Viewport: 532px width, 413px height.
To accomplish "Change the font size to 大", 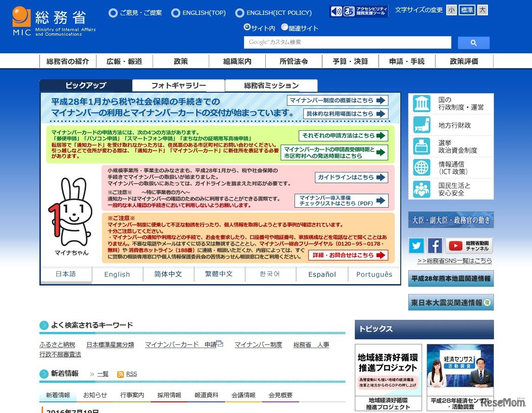I will [x=482, y=10].
